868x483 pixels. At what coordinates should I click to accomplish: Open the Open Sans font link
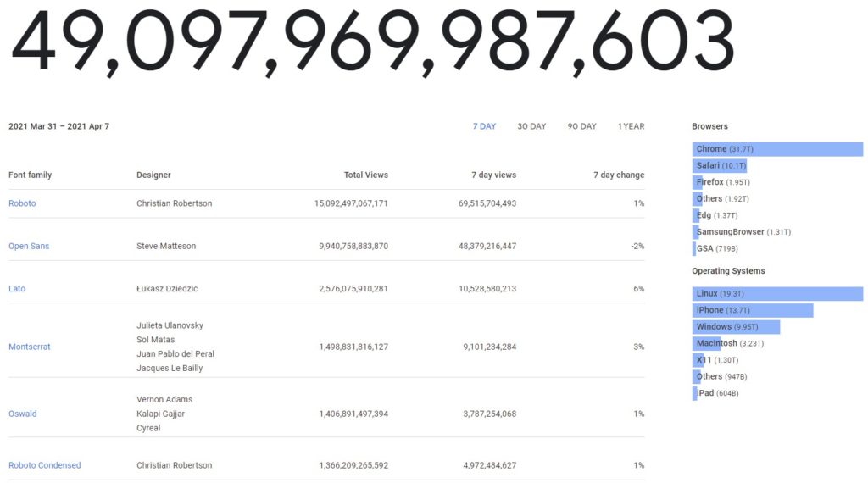(x=29, y=246)
